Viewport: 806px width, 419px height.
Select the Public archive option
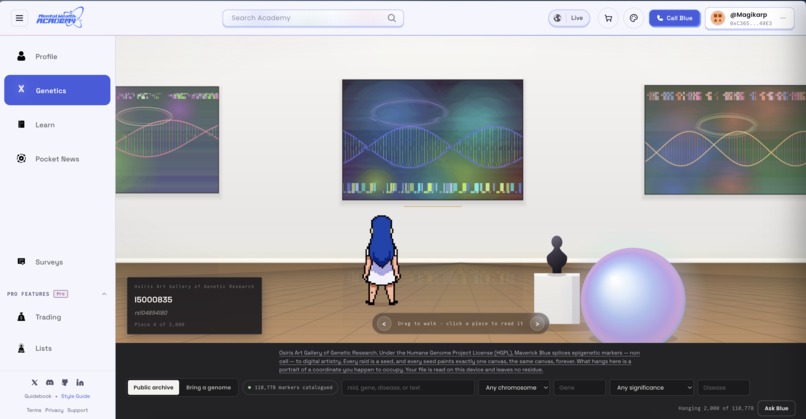pyautogui.click(x=153, y=388)
